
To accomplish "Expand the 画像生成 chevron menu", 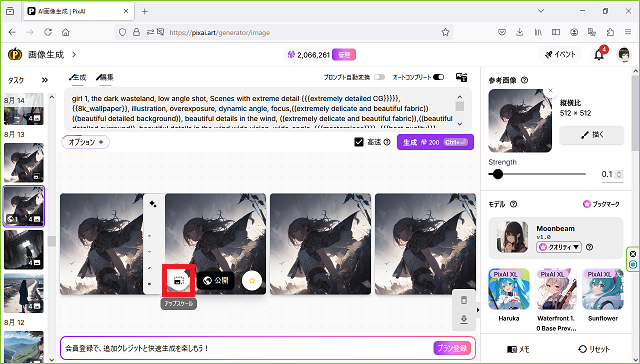I will 74,54.
